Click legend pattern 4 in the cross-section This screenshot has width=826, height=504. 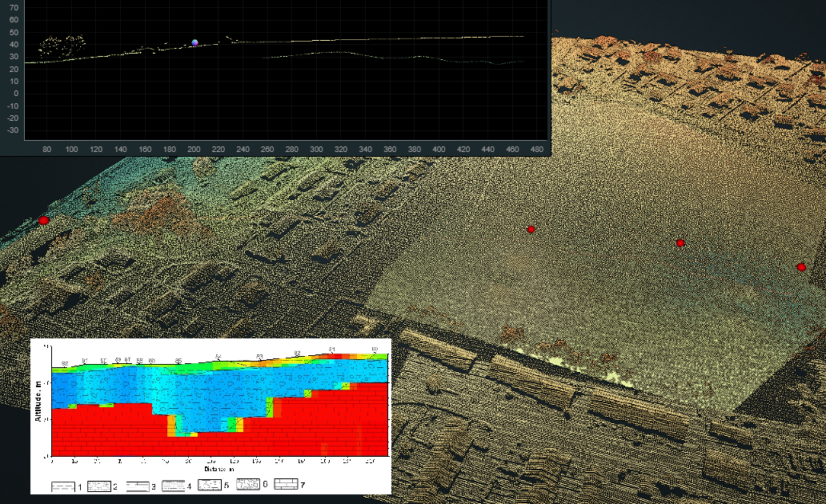[x=174, y=486]
